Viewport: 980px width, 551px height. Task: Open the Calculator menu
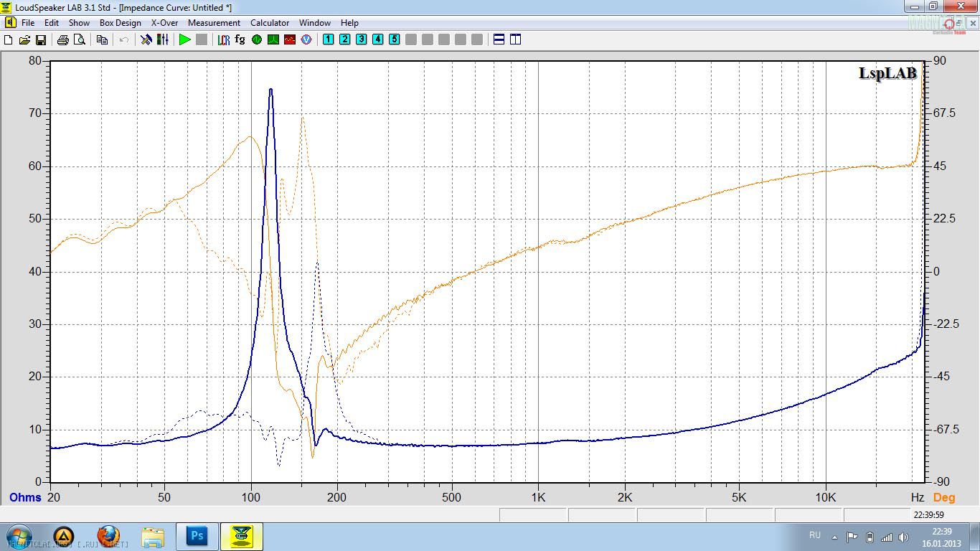coord(270,23)
